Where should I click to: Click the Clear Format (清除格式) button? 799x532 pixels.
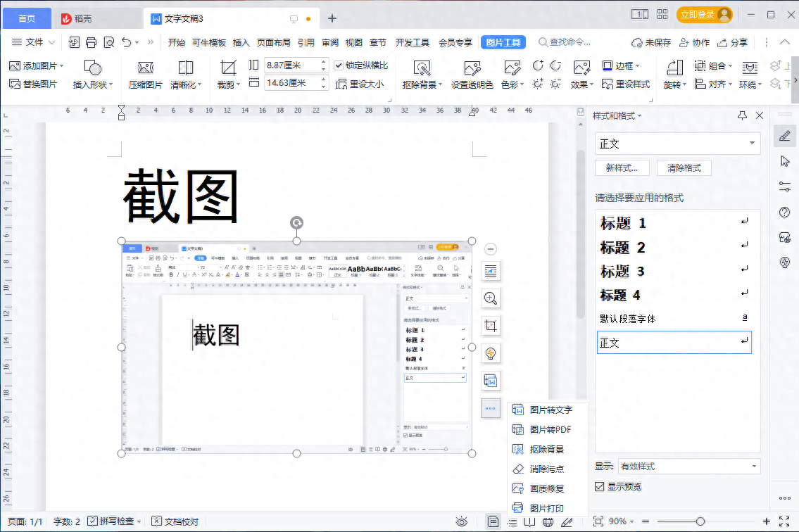tap(684, 168)
